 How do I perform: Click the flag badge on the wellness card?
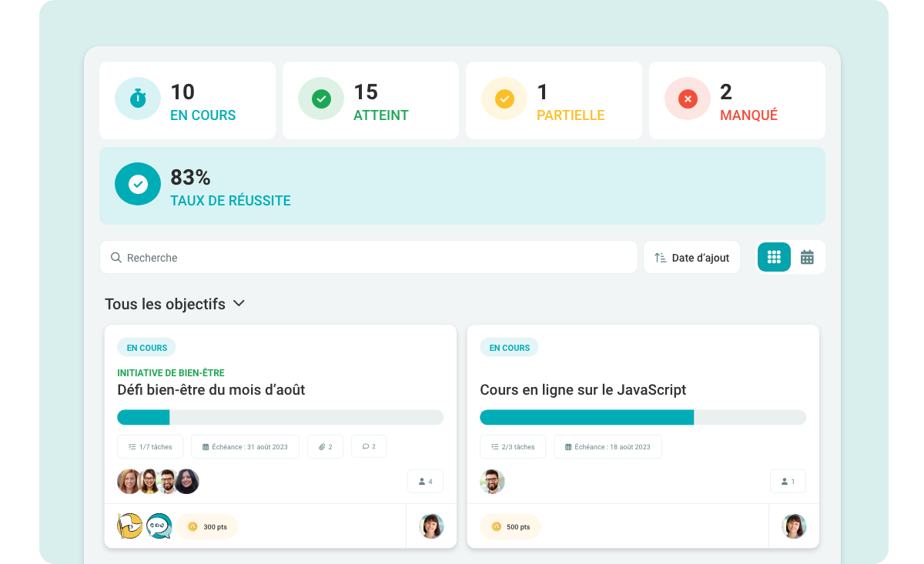(129, 526)
